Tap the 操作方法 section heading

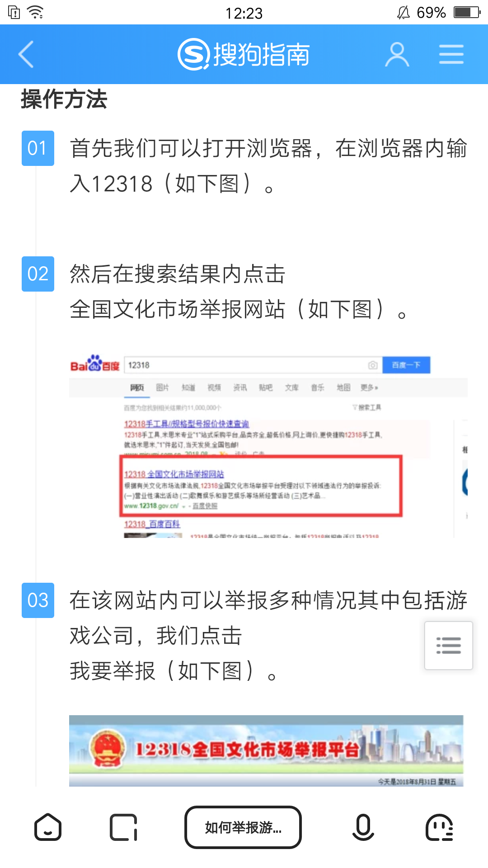(64, 99)
